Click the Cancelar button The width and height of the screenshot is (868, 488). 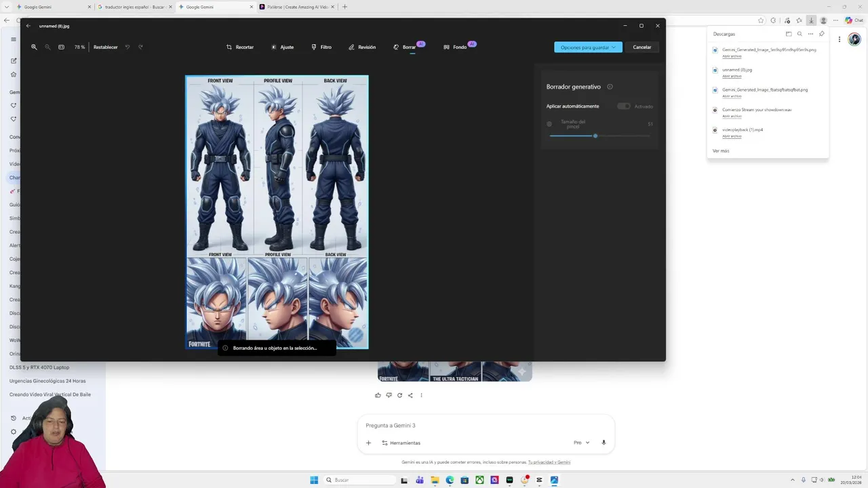pyautogui.click(x=642, y=47)
